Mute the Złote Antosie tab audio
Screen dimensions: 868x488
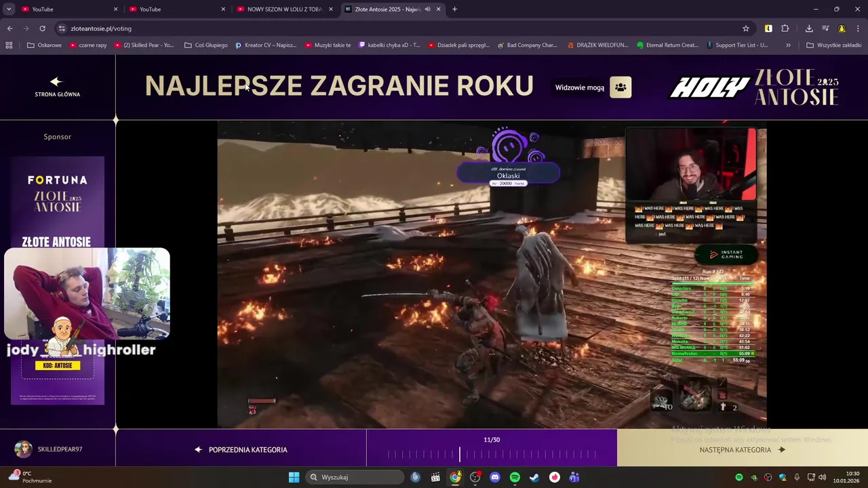tap(427, 9)
